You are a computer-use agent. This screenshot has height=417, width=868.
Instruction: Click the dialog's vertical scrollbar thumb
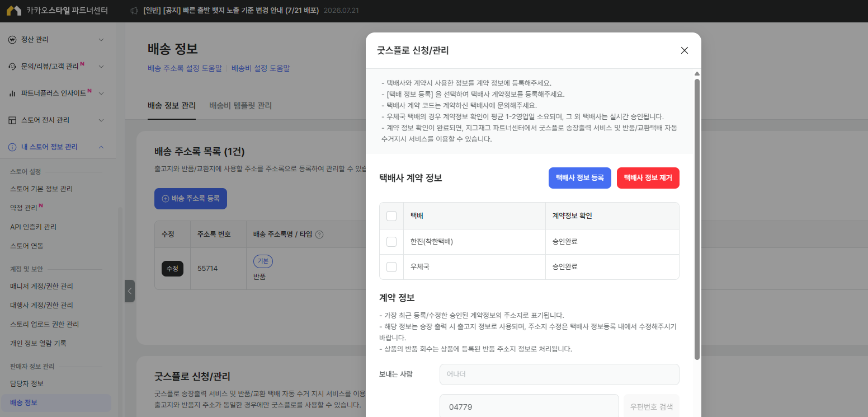(x=697, y=219)
